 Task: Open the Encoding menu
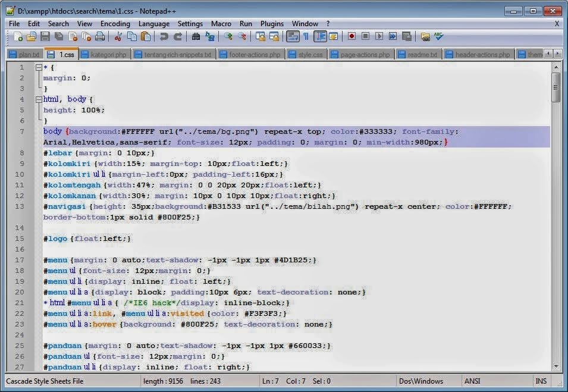tap(115, 24)
